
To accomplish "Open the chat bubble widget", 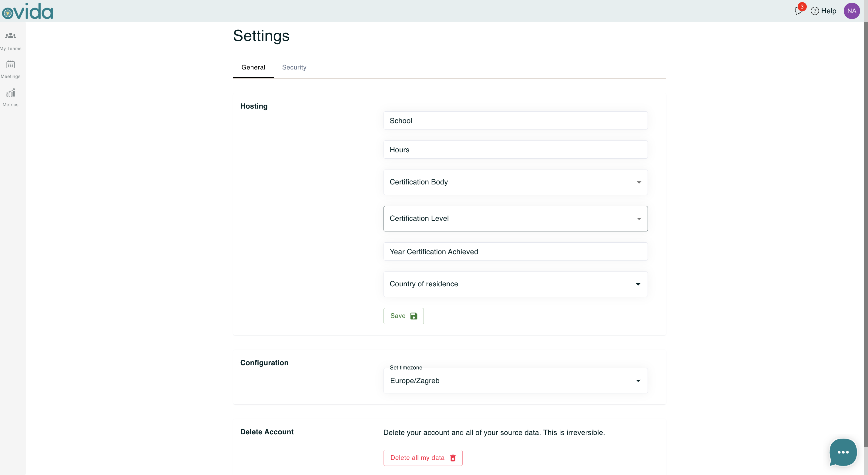I will coord(843,452).
